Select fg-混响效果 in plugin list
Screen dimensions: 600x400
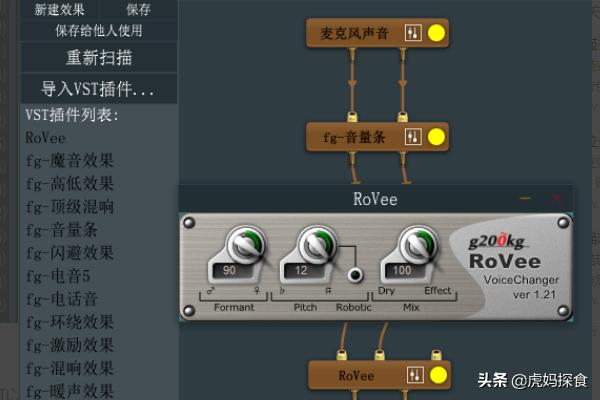(x=70, y=368)
